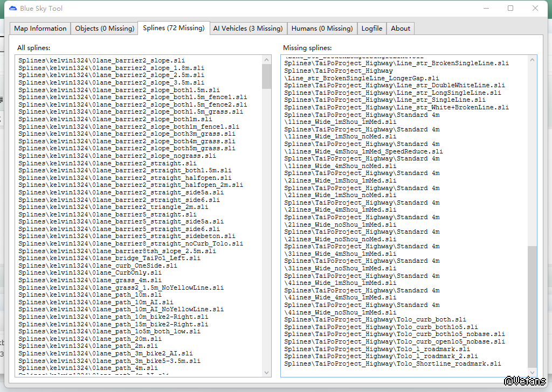Click scroll-down arrow in Missing splines list
The width and height of the screenshot is (552, 392).
[532, 372]
